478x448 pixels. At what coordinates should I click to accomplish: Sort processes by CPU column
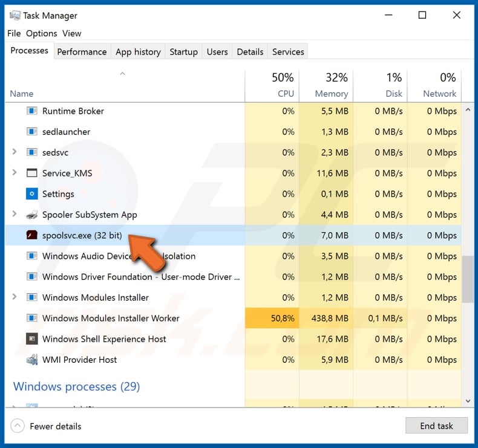click(272, 86)
